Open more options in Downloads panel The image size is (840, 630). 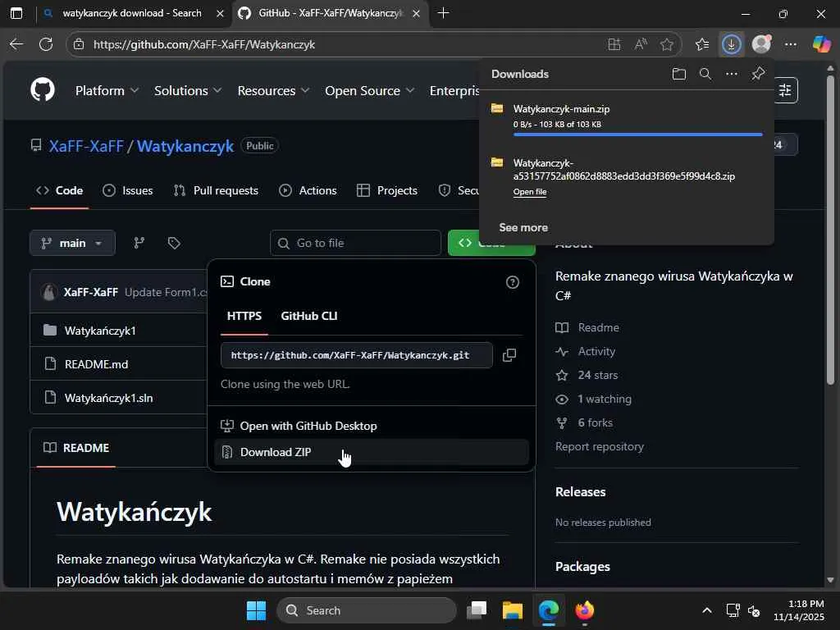pyautogui.click(x=732, y=74)
